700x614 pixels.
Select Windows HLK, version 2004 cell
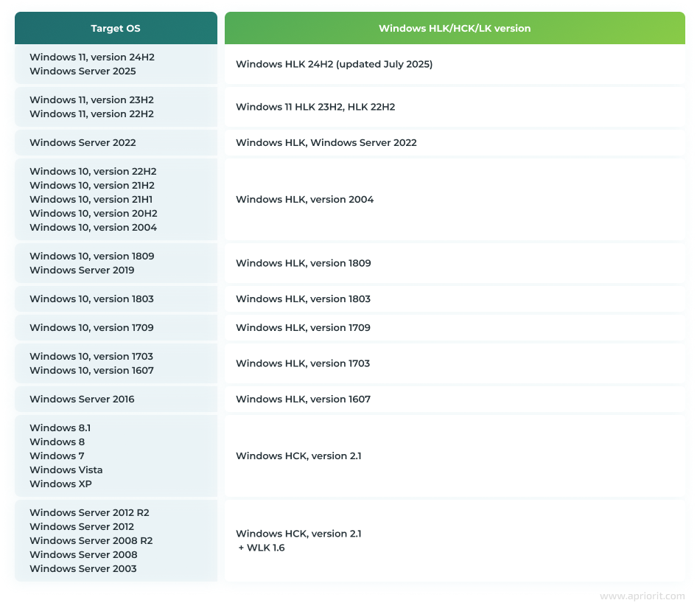click(x=304, y=199)
